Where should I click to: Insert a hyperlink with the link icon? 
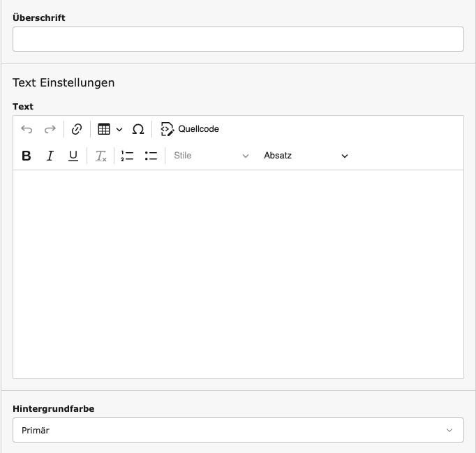point(77,129)
